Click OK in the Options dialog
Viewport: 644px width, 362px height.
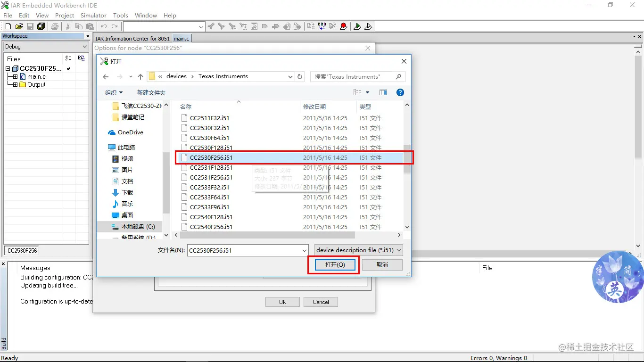click(282, 302)
